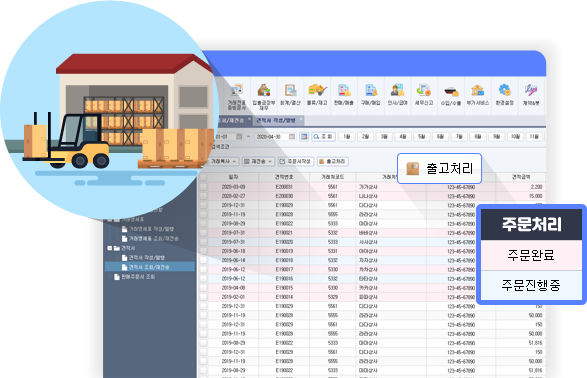Filter by the 7월 month button
587x378 pixels.
[x=459, y=137]
